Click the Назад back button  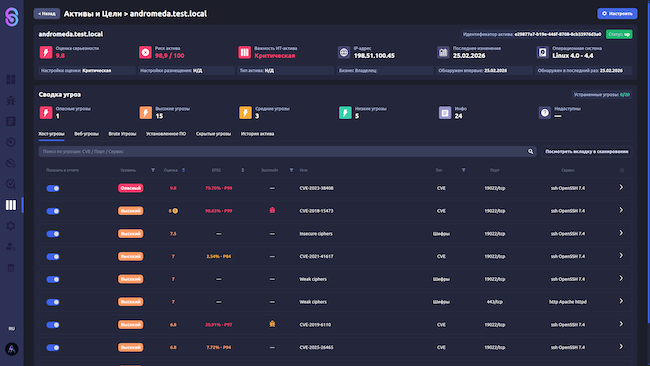(x=47, y=14)
